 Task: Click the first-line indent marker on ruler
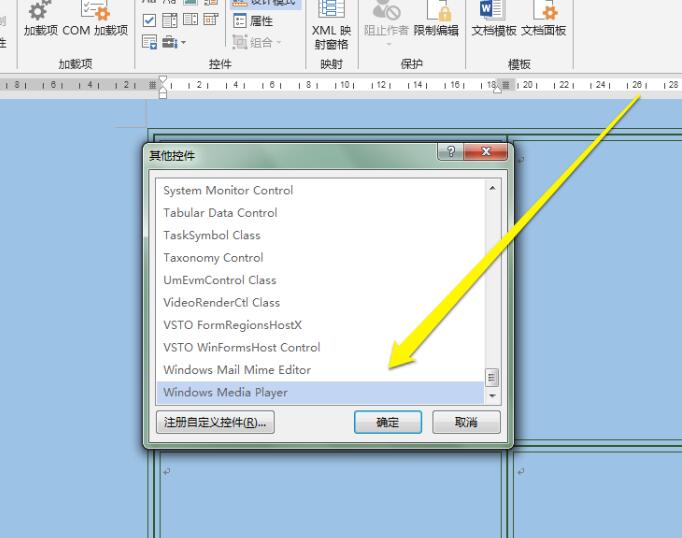click(163, 79)
